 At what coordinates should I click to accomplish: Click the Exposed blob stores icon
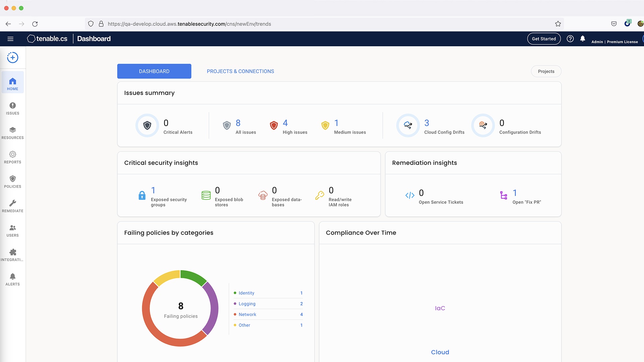[x=206, y=195]
